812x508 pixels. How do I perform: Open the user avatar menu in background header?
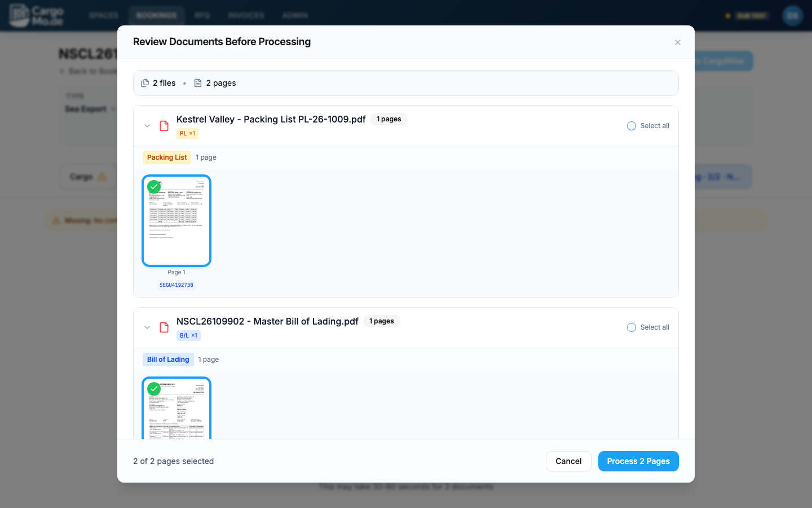(793, 15)
